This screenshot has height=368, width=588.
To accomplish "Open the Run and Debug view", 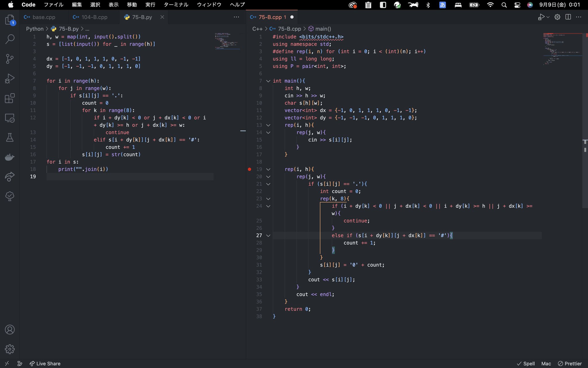I will coord(10,78).
